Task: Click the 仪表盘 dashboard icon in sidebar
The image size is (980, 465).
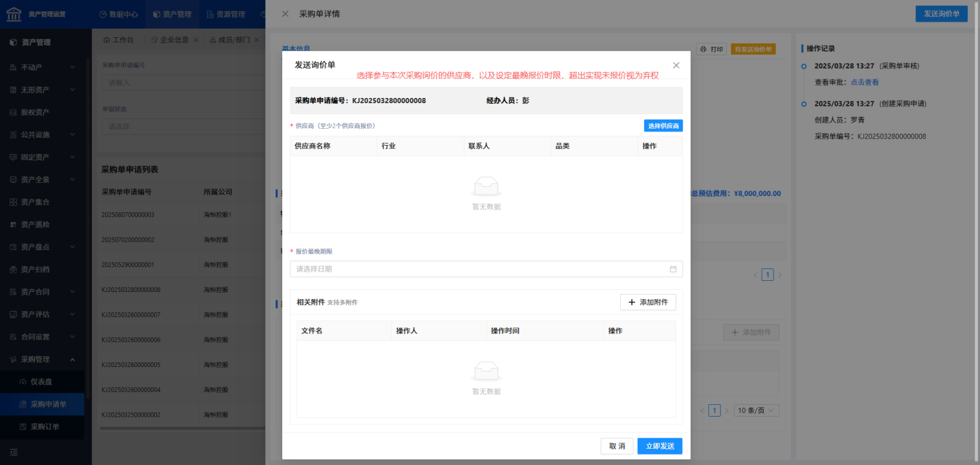Action: [23, 381]
